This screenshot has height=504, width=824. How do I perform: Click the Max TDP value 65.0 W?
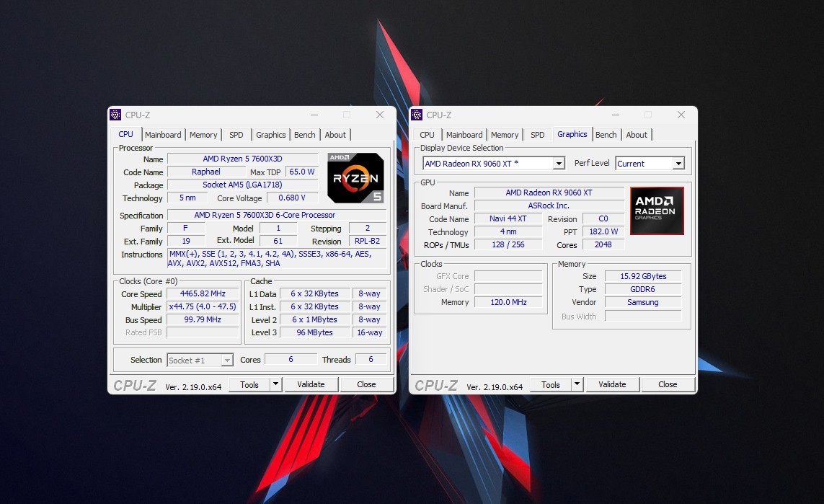[301, 172]
